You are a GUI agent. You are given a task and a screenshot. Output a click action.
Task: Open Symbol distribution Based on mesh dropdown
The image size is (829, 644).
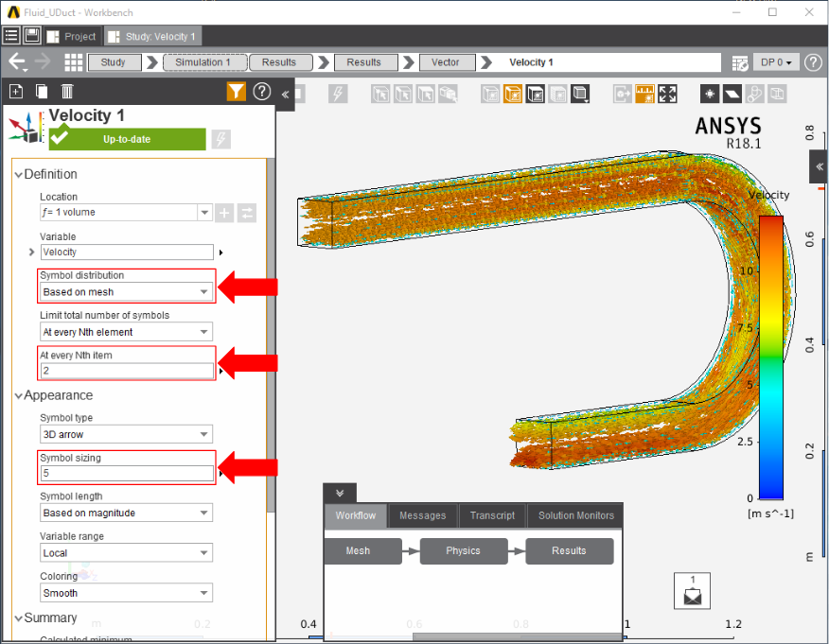[127, 292]
